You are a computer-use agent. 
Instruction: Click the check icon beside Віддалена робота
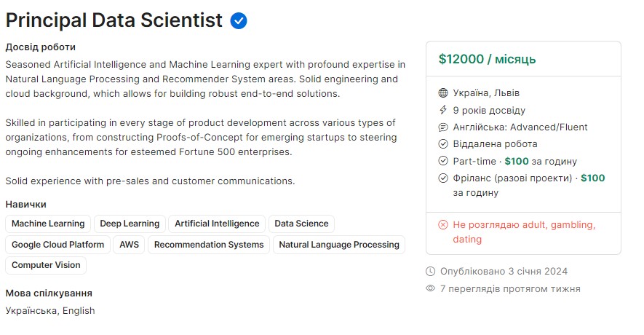(x=442, y=144)
